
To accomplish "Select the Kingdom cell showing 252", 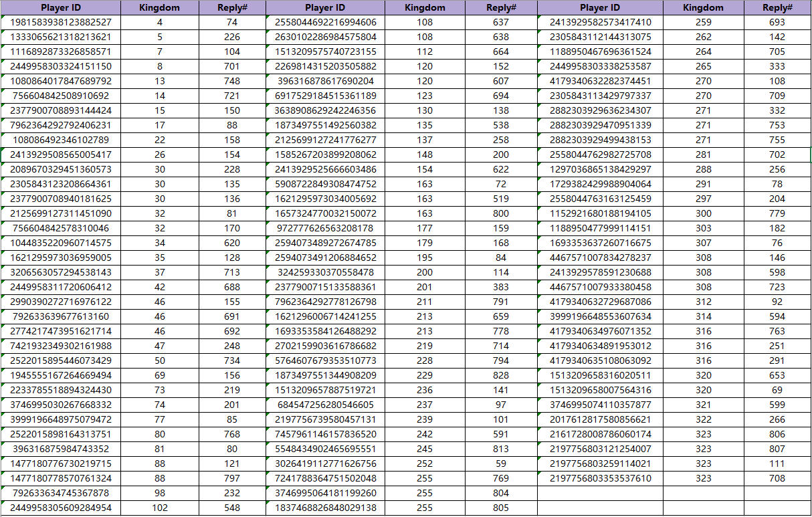I will [x=425, y=464].
